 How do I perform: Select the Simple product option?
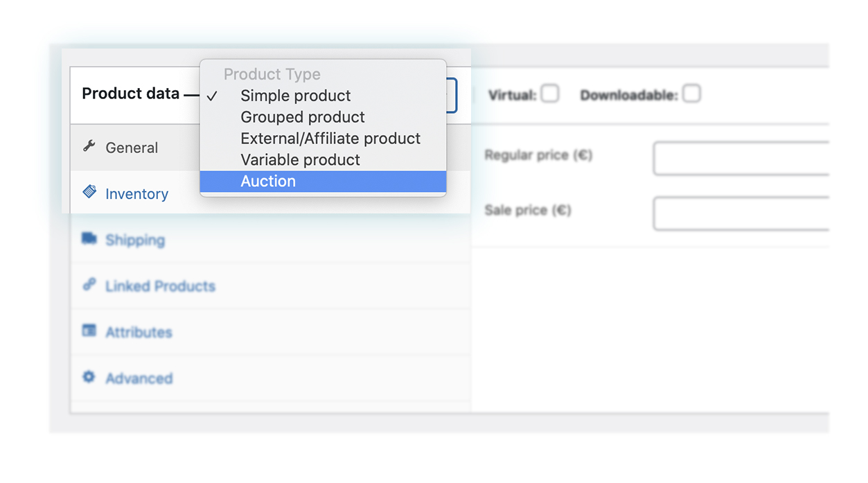296,96
